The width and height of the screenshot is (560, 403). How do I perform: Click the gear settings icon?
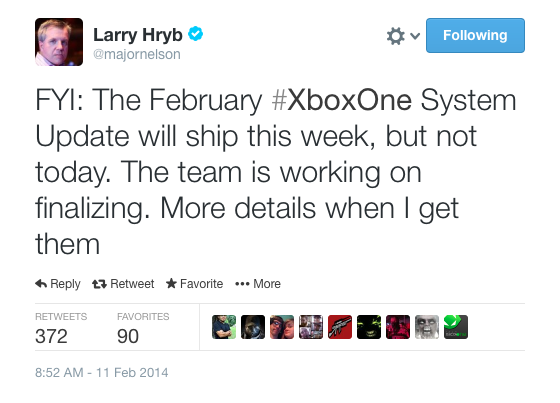point(395,36)
